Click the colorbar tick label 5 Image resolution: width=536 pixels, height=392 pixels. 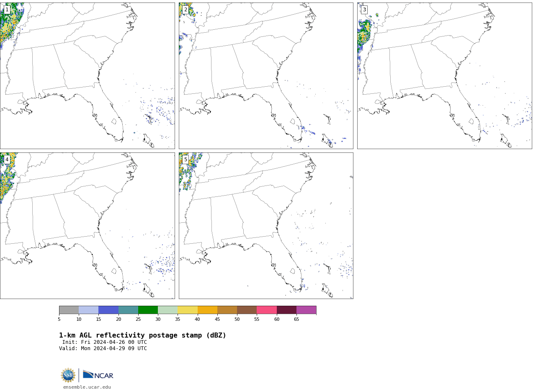coord(59,320)
